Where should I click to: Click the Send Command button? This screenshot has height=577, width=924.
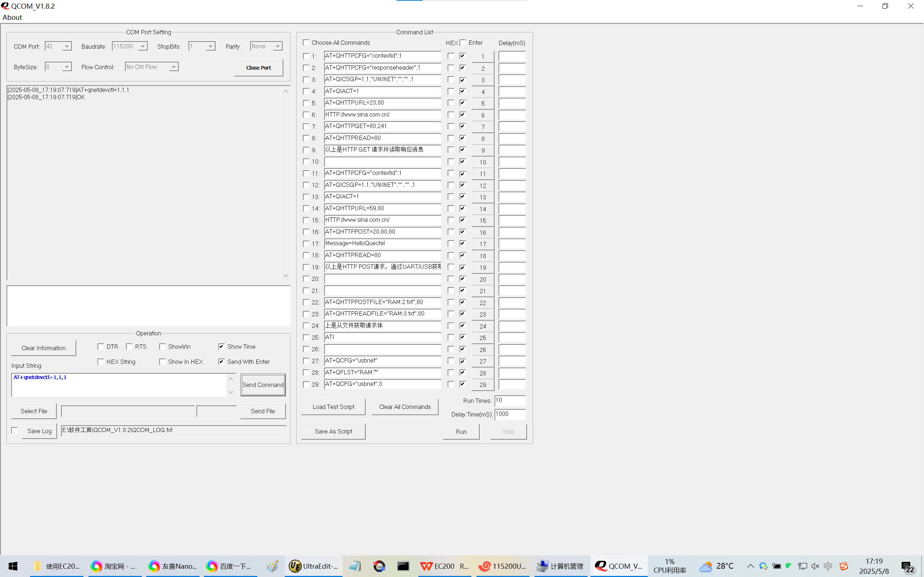click(x=263, y=385)
